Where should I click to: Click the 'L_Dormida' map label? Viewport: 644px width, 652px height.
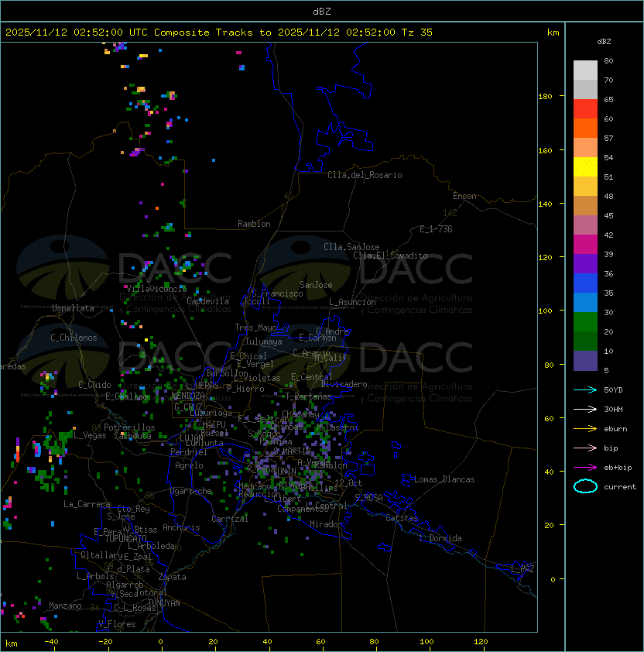[x=440, y=538]
